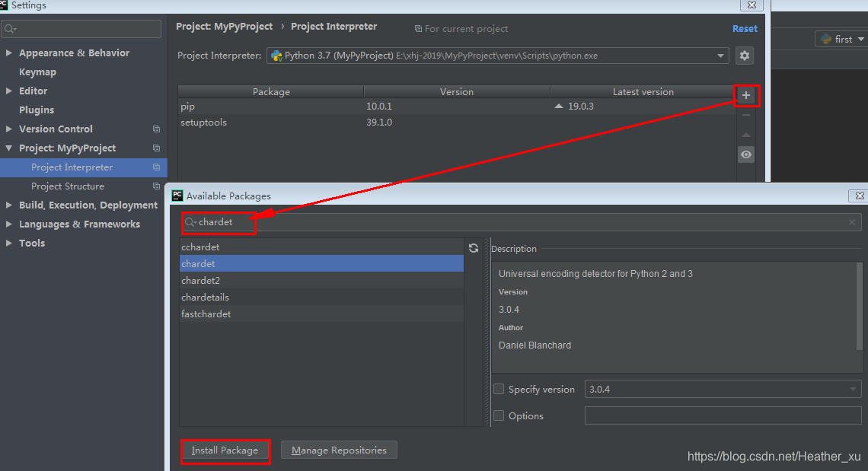Expand the Tools section
868x471 pixels.
pyautogui.click(x=9, y=243)
